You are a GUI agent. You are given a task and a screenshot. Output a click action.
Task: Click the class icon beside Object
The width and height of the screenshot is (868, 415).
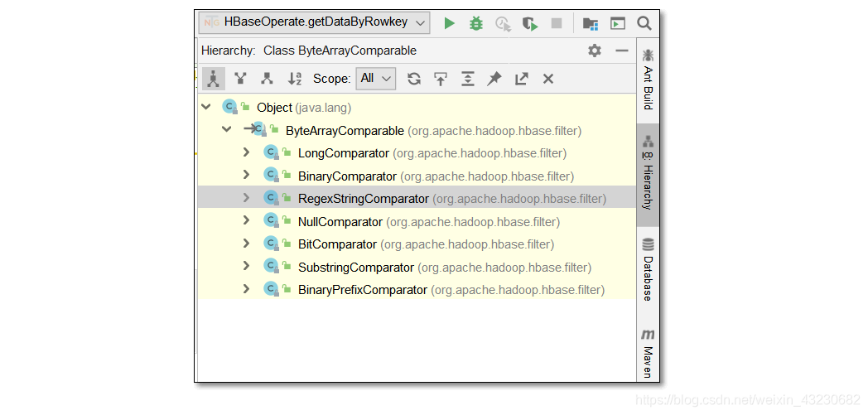pyautogui.click(x=229, y=107)
